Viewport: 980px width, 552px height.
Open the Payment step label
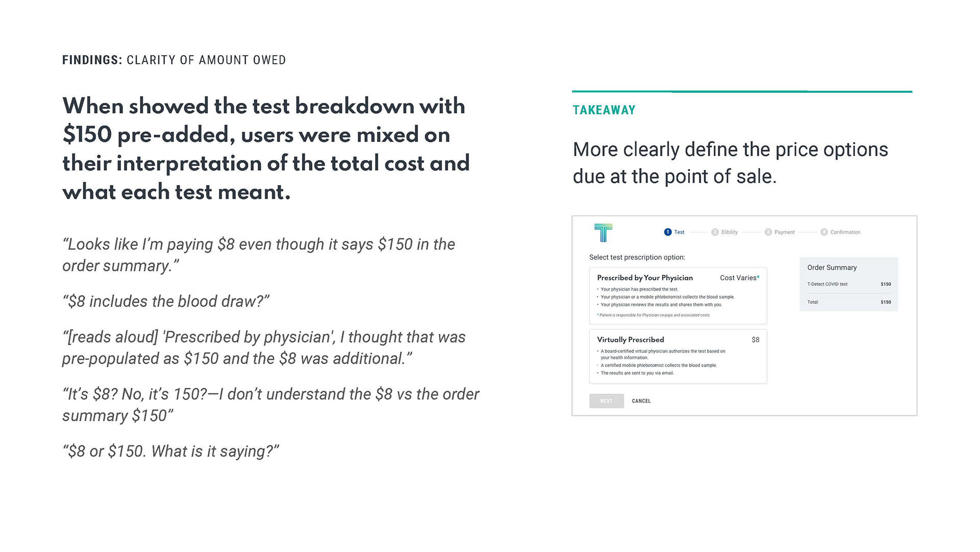pos(785,232)
